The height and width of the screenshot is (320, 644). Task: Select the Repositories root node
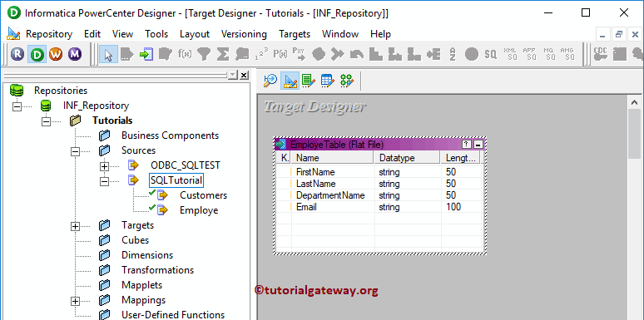tap(61, 91)
